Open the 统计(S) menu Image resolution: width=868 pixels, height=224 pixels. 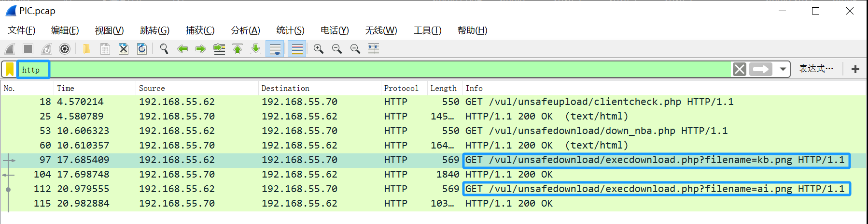pos(290,30)
